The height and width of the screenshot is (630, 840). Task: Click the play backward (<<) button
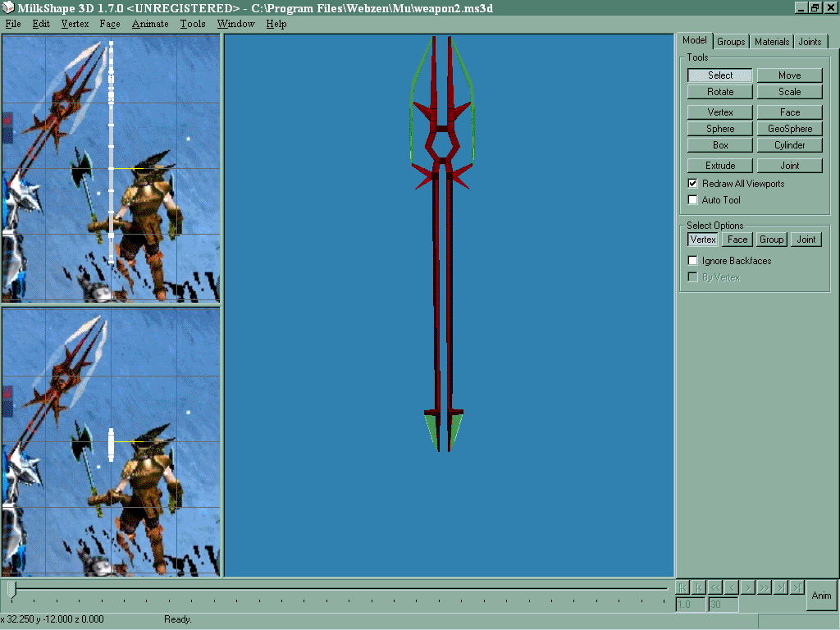click(x=715, y=587)
